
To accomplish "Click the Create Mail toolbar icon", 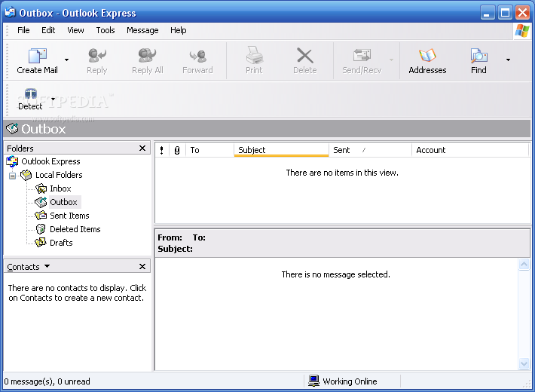I will tap(38, 56).
